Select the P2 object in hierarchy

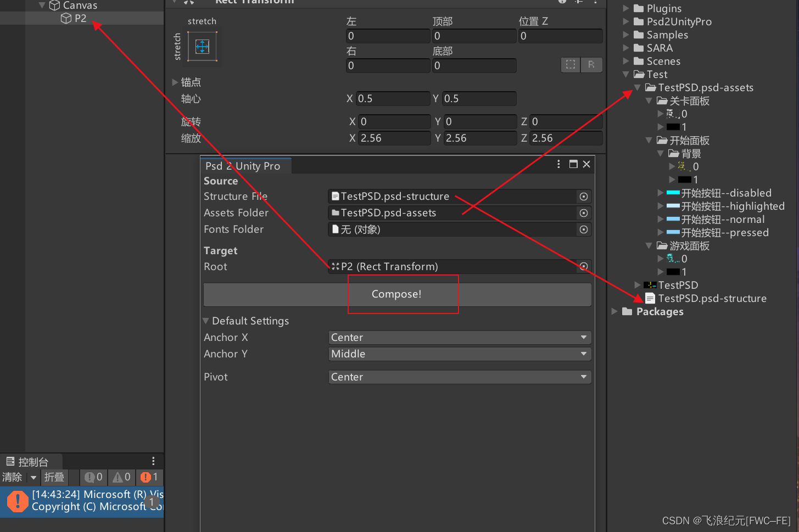pyautogui.click(x=81, y=19)
